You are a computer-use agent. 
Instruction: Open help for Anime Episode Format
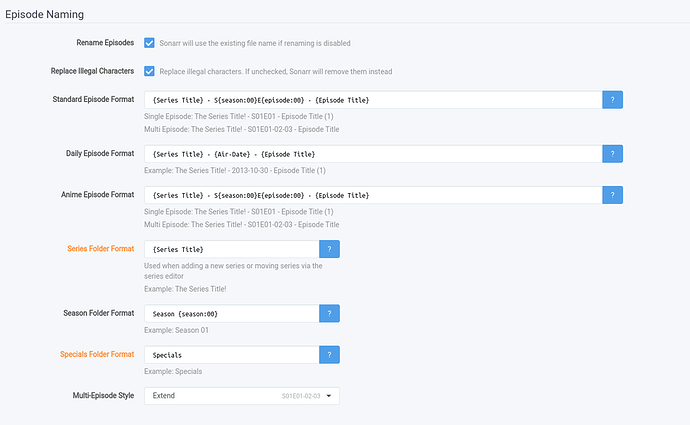point(612,195)
